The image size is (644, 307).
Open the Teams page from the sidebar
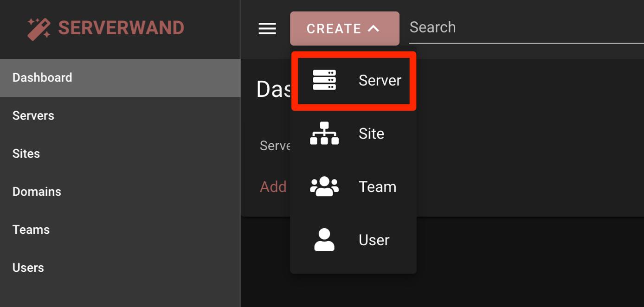(x=31, y=229)
